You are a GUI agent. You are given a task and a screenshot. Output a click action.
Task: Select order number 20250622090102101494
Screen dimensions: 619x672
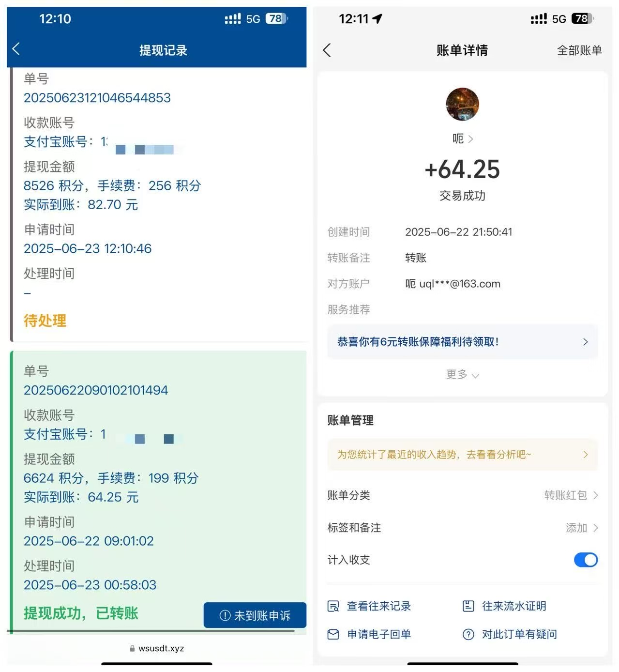[96, 390]
